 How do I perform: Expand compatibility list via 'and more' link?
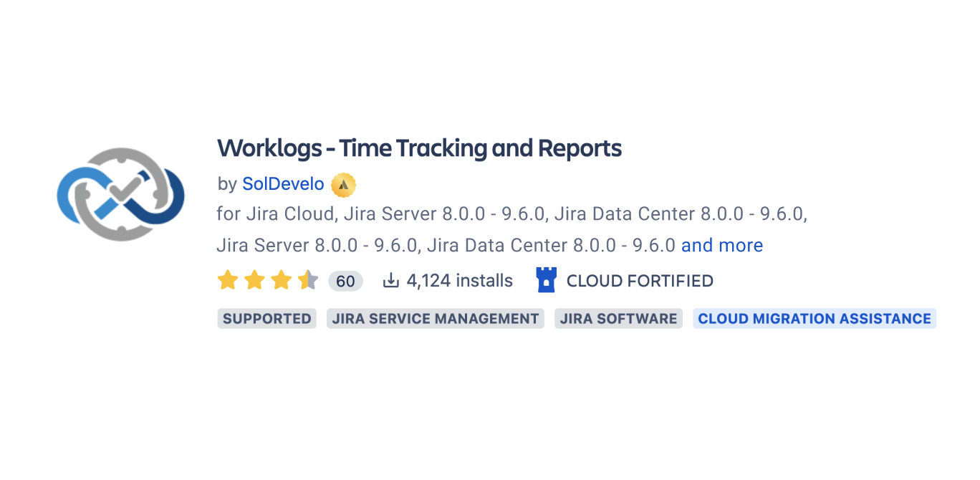pos(722,245)
